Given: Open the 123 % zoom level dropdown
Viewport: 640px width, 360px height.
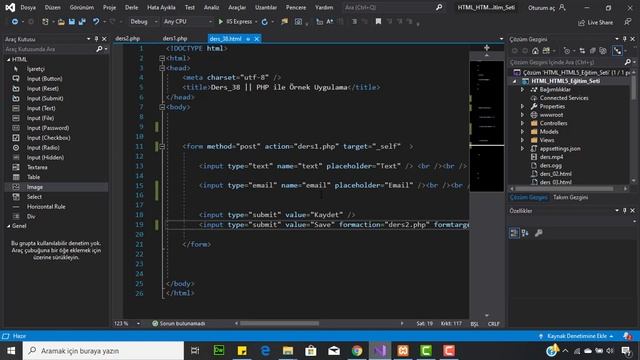Looking at the screenshot, I should point(138,324).
